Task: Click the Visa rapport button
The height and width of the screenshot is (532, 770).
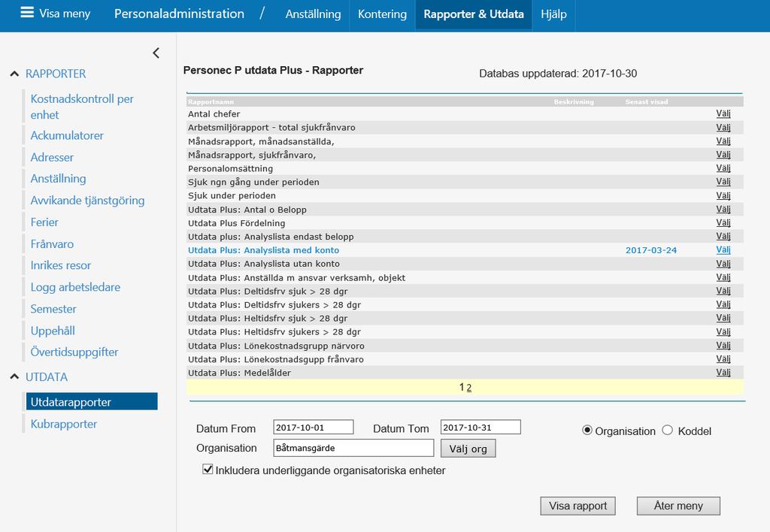Action: click(x=578, y=506)
